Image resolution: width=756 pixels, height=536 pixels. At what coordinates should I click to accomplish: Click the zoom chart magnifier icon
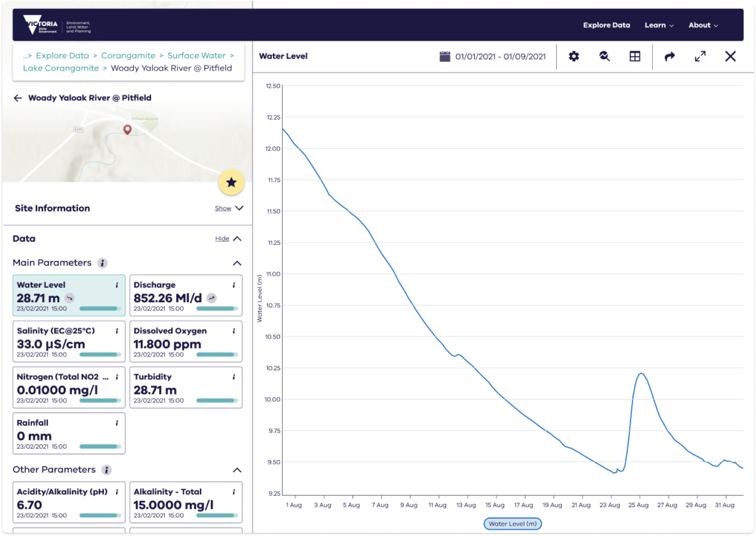(x=605, y=56)
